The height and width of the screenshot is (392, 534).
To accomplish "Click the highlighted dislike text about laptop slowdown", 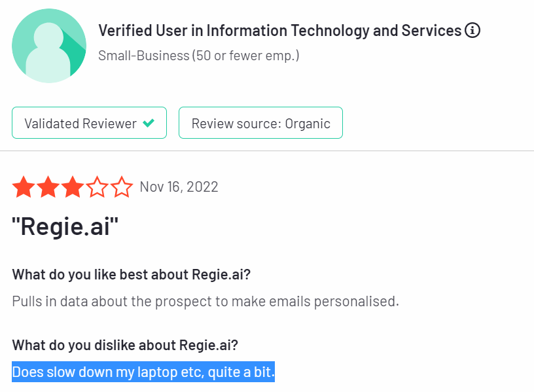I will [x=143, y=372].
